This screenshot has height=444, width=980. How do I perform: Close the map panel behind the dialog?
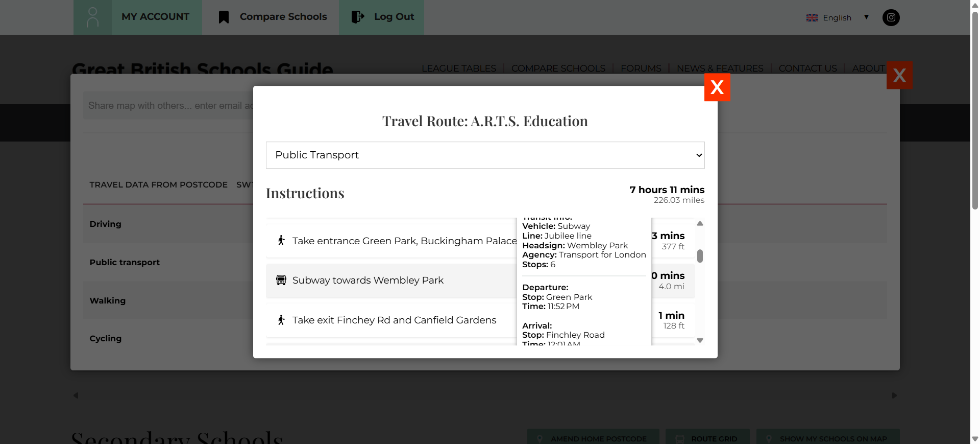(x=899, y=75)
